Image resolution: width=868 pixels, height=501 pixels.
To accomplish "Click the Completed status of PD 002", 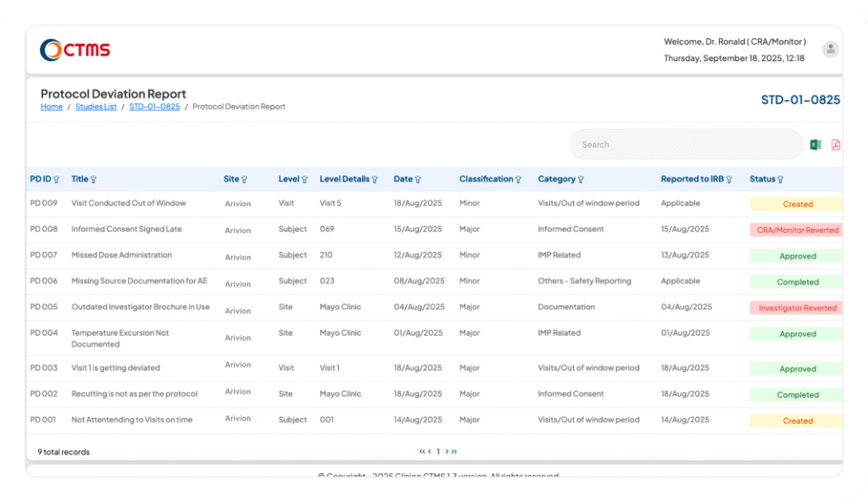I will [x=797, y=395].
